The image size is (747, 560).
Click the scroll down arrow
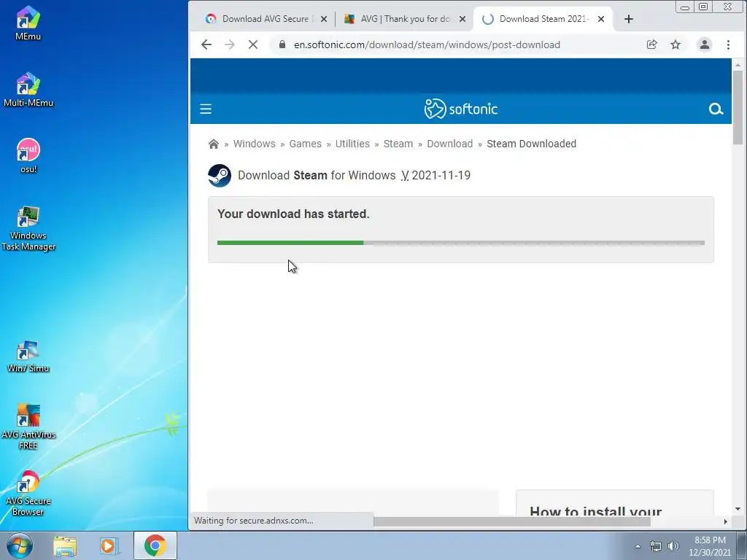738,509
